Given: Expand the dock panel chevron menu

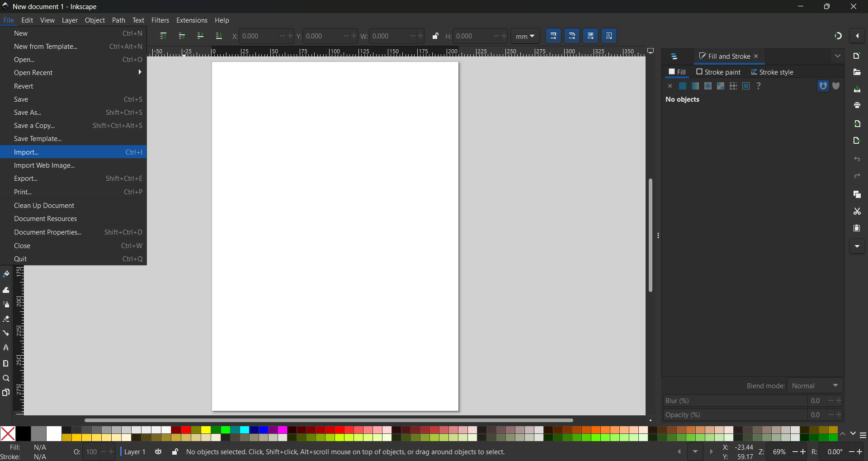Looking at the screenshot, I should 838,56.
